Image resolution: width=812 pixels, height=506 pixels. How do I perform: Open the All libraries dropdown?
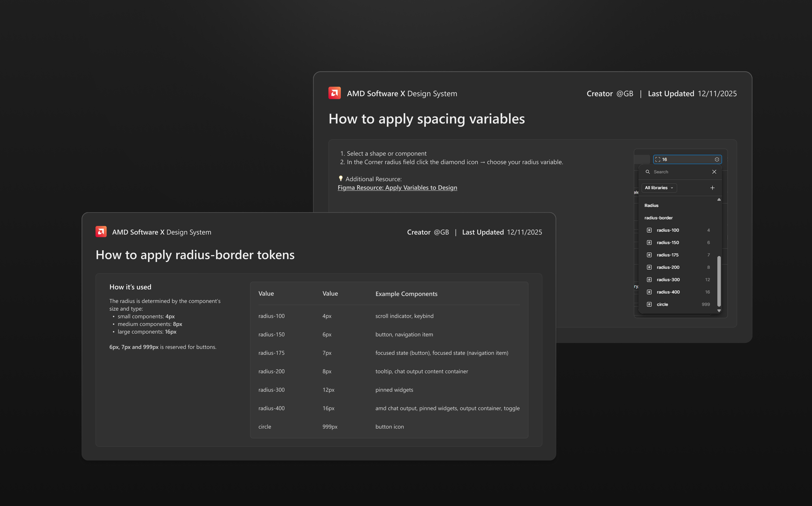(659, 188)
